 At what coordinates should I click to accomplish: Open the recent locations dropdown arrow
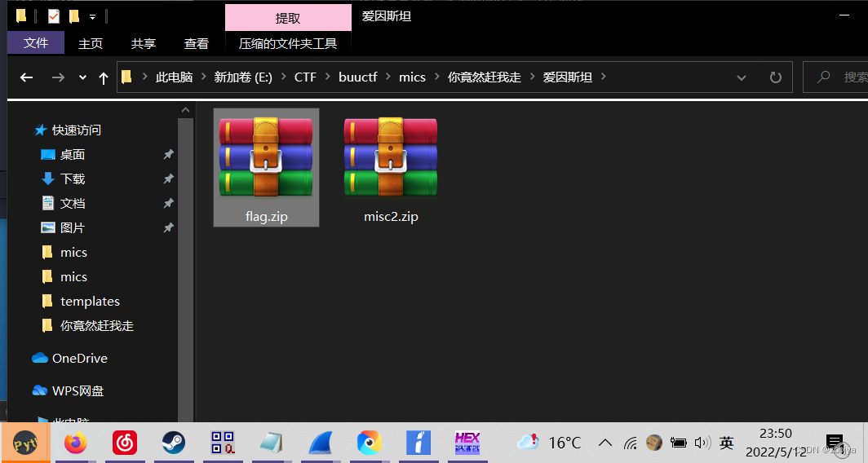(x=82, y=77)
